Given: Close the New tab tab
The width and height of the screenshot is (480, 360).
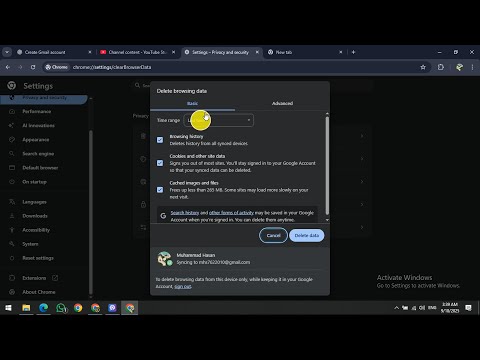Looking at the screenshot, I should [341, 52].
